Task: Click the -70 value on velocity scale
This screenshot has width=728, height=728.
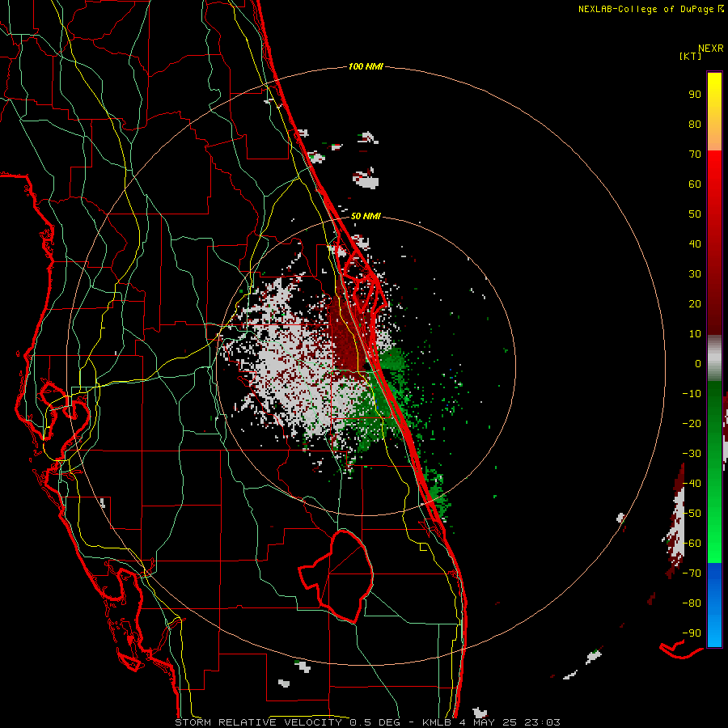Action: point(692,574)
